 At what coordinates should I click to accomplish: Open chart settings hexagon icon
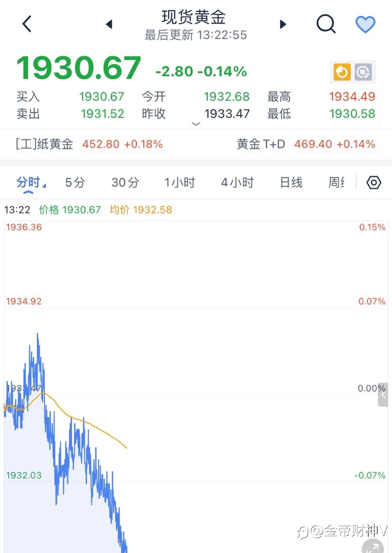coord(374,183)
